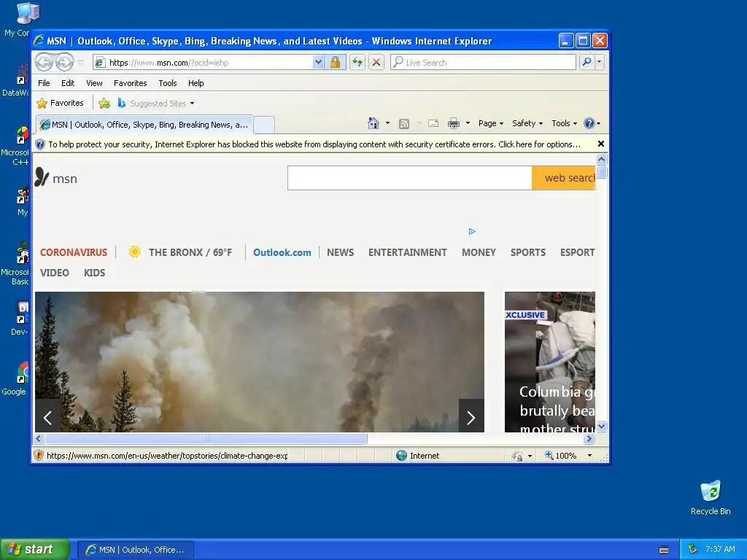Open a new blank tab
The height and width of the screenshot is (560, 747).
(x=264, y=125)
